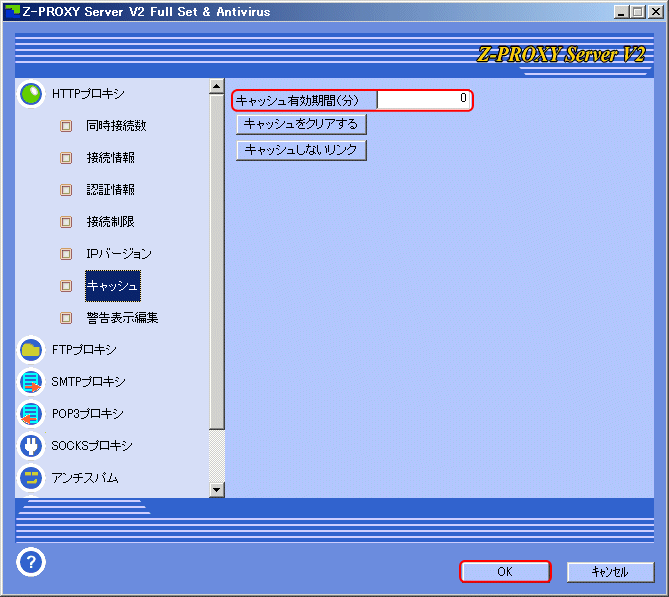Select the SOCKSプロキシ category label
This screenshot has width=669, height=597.
coord(92,446)
